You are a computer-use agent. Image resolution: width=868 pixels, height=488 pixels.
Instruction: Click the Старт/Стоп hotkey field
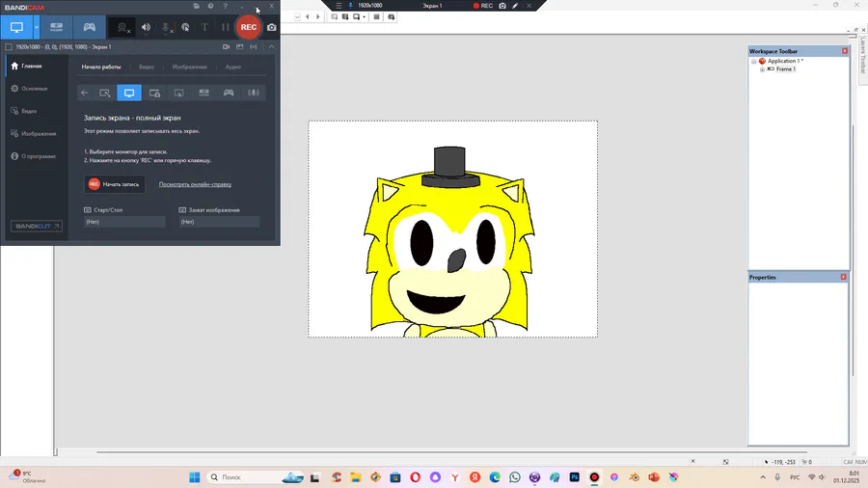point(124,222)
